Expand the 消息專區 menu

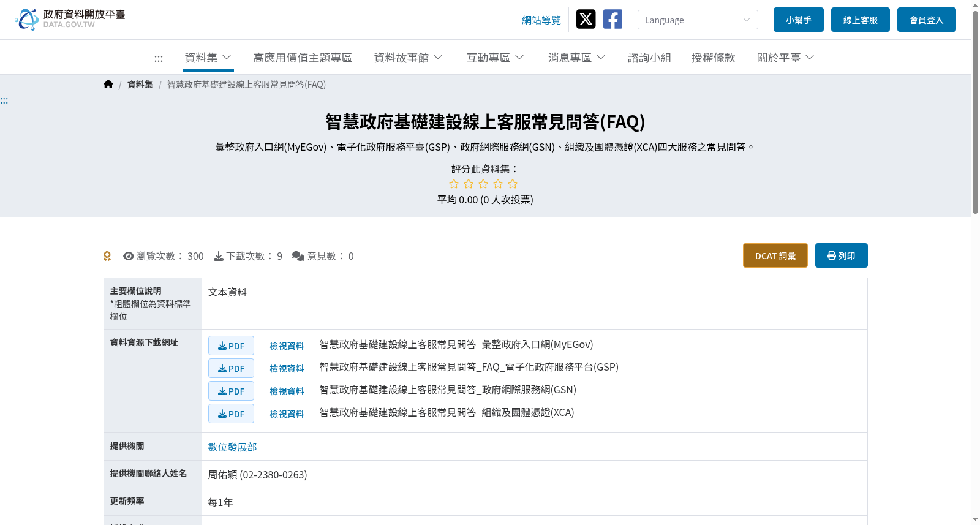coord(577,58)
